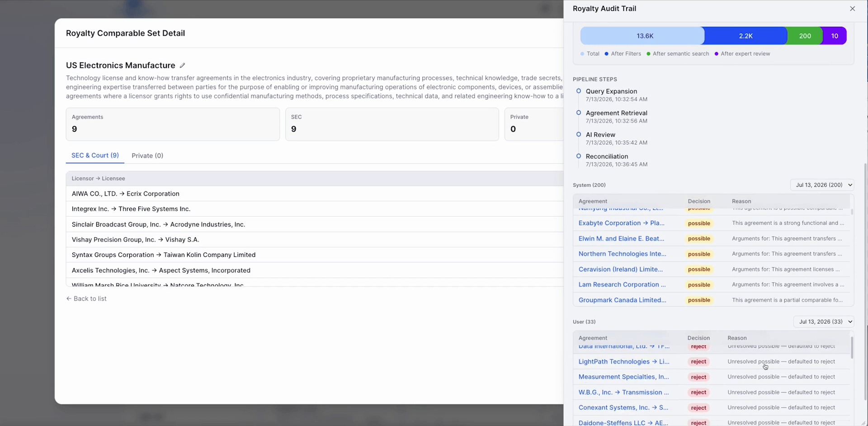Open the User date dropdown Jul 13, 2026 (33)
The width and height of the screenshot is (868, 426).
click(824, 322)
